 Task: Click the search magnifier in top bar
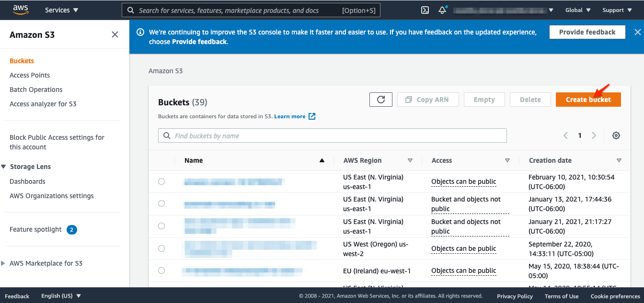click(x=130, y=10)
